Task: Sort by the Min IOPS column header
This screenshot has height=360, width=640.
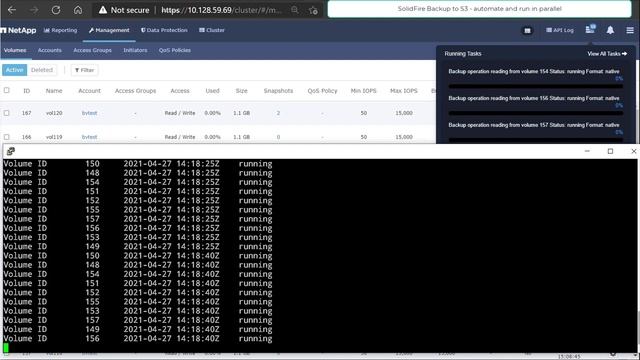Action: click(x=363, y=91)
